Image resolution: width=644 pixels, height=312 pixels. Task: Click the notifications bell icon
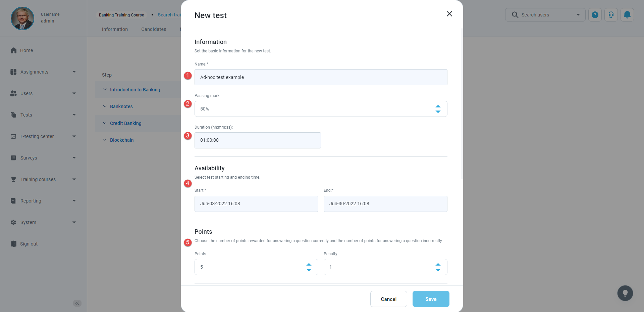tap(627, 15)
